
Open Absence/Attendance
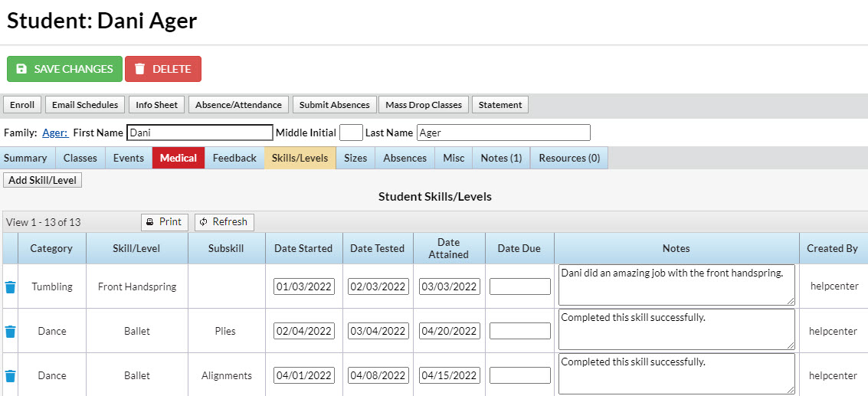(x=238, y=105)
